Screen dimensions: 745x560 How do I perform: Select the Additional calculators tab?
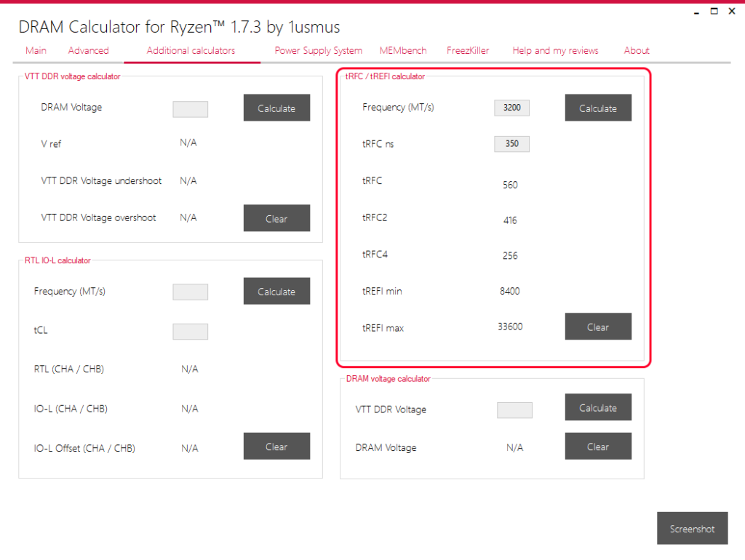click(191, 50)
